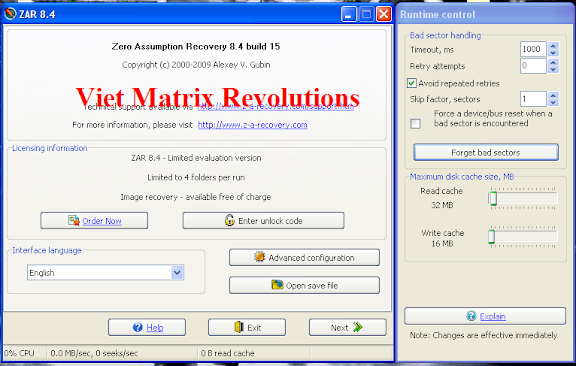
Task: Increase Timeout ms with the up arrow
Action: click(553, 46)
